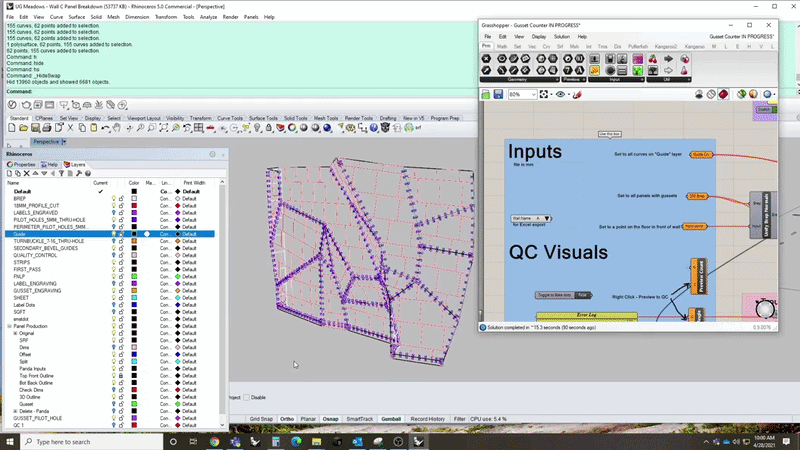800x450 pixels.
Task: Click the Move layer up triangle icon
Action: 35,173
